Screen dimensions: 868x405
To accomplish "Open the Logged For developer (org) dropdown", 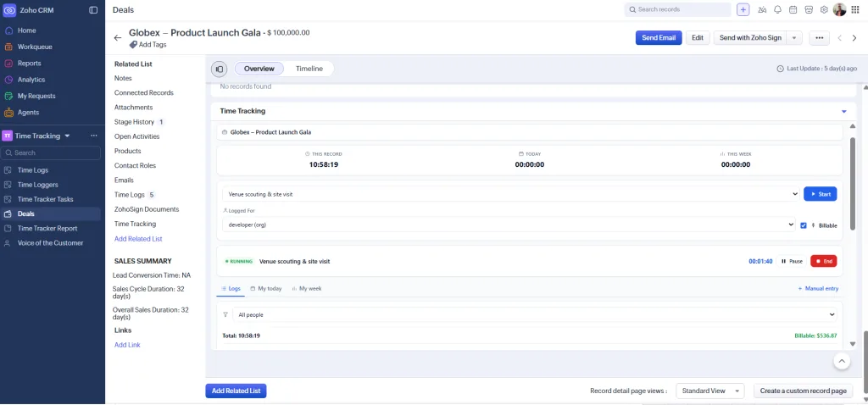I will pos(509,225).
